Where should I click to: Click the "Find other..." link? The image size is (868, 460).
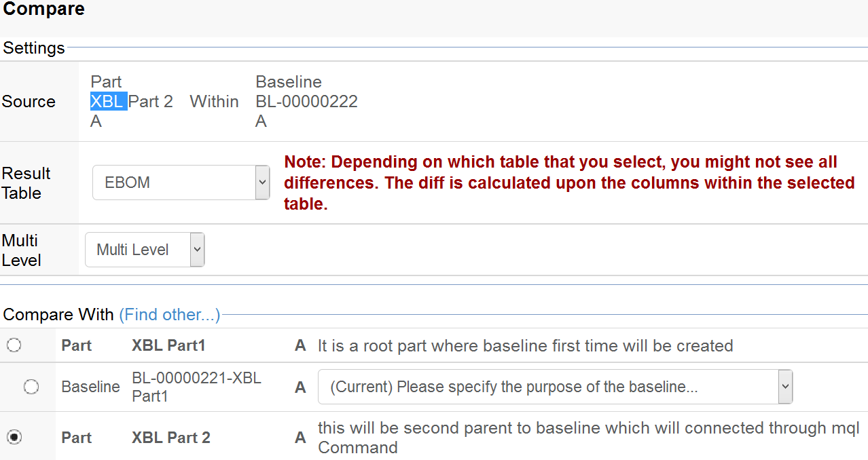click(x=169, y=315)
